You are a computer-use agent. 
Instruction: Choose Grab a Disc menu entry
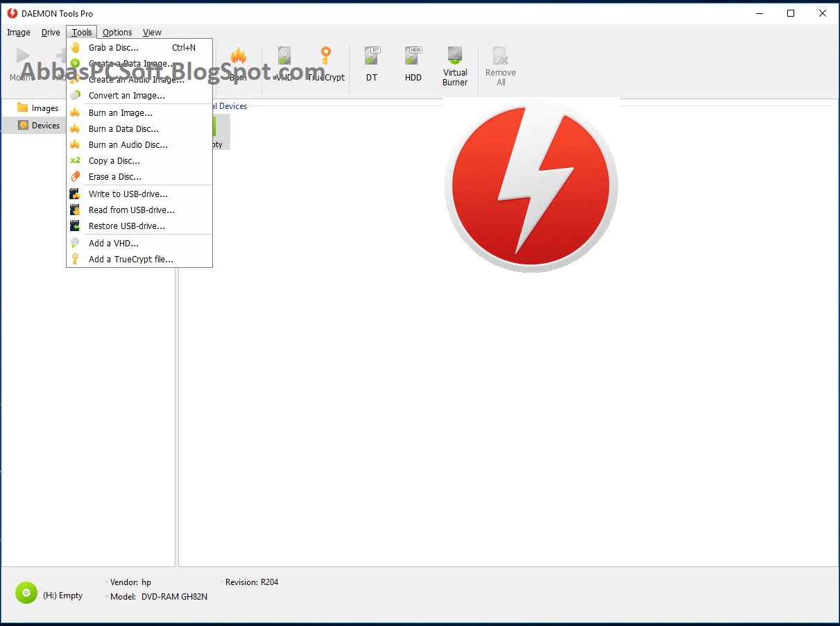click(x=139, y=48)
